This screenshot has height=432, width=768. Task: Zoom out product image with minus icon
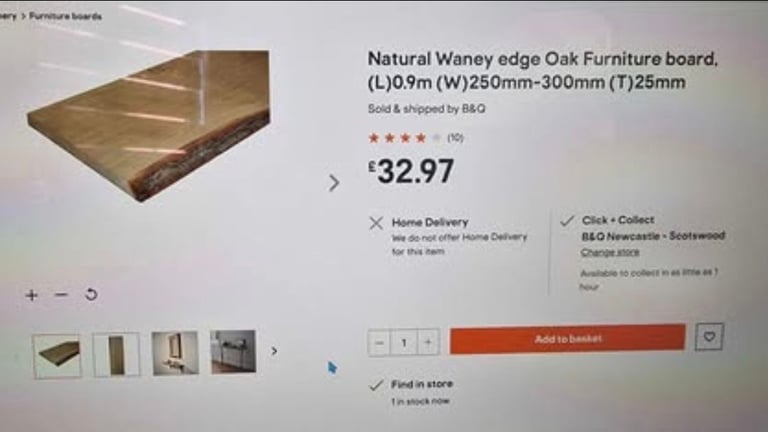pos(61,294)
